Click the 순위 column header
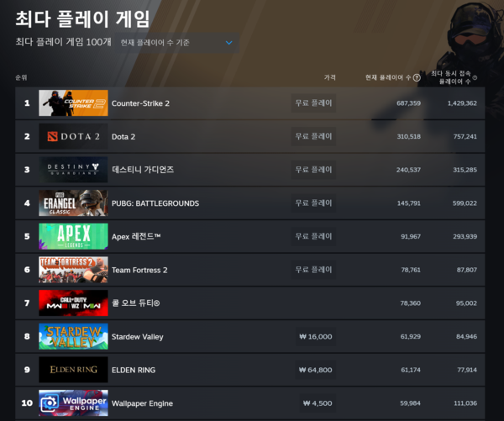The width and height of the screenshot is (504, 421). (x=21, y=77)
